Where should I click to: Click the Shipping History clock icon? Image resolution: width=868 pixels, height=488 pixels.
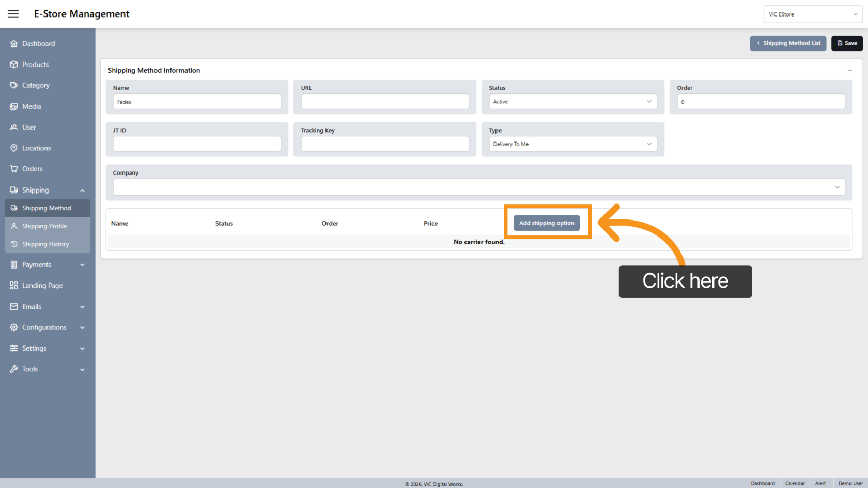coord(14,244)
